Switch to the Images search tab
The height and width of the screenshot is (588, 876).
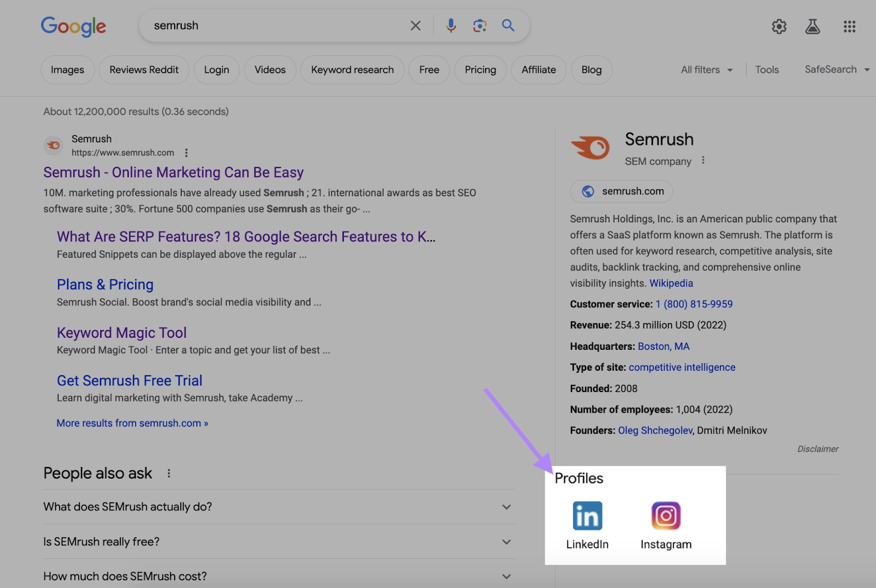coord(67,70)
